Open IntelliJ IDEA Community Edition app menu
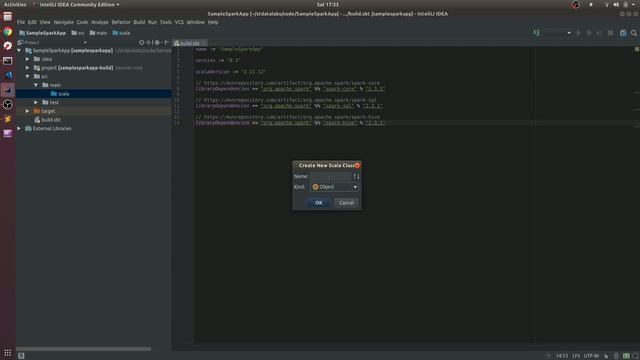Screen dimensions: 640x360 [x=77, y=4]
